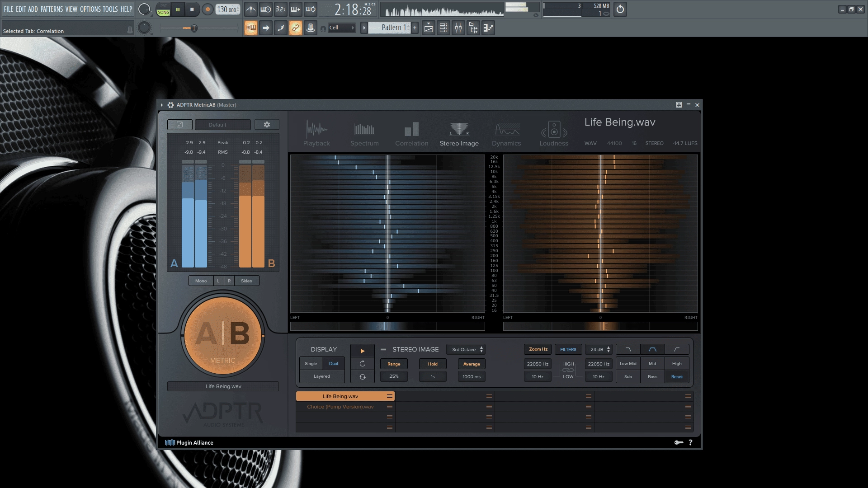The image size is (868, 488).
Task: Expand the plugin options arrow in MetricAB title
Action: tap(162, 105)
